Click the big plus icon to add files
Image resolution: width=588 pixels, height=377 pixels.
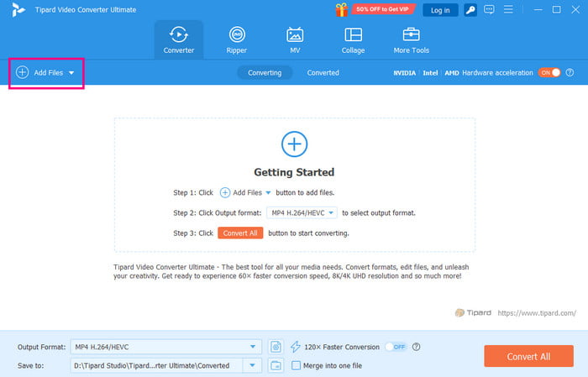pos(294,144)
